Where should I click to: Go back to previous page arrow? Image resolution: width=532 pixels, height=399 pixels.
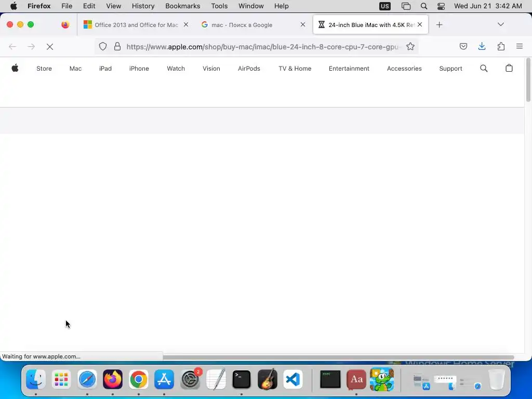[x=12, y=47]
